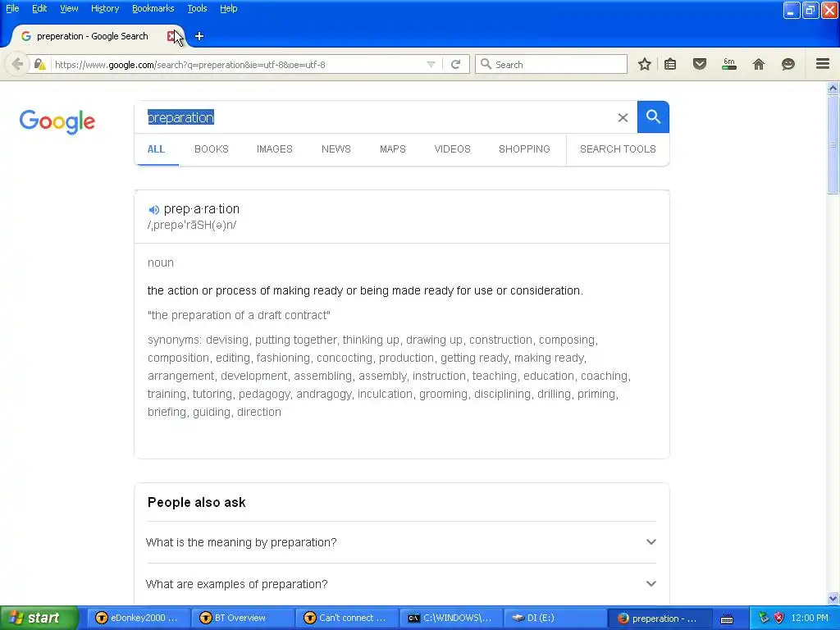
Task: Click the word 'noun' in definition card
Action: coord(161,262)
